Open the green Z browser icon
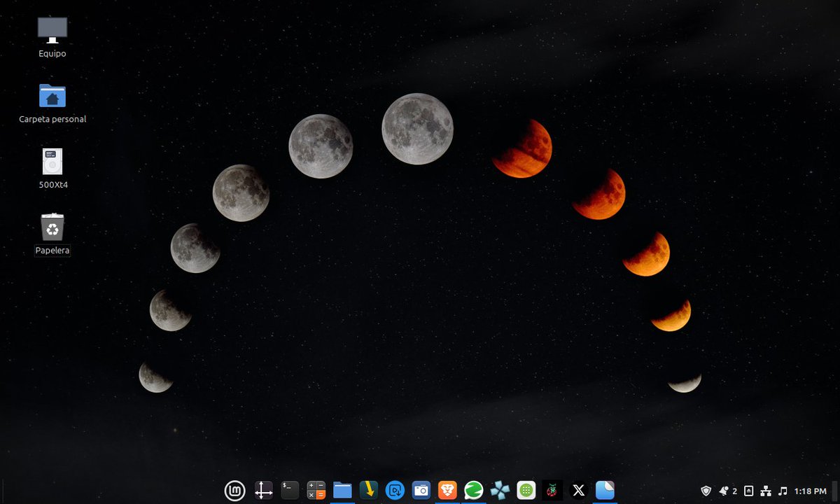Screen dimensions: 840x504 pyautogui.click(x=474, y=490)
